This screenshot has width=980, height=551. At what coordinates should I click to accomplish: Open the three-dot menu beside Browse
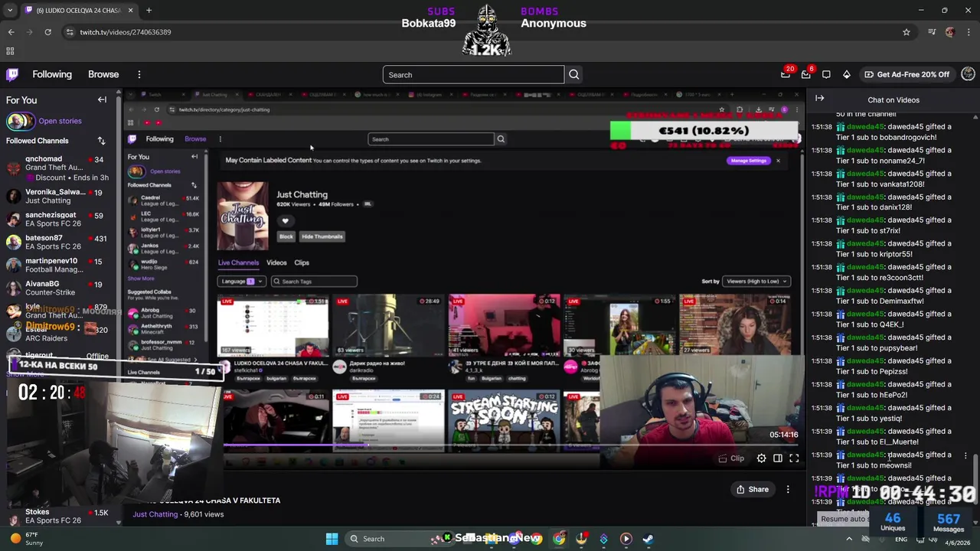(x=139, y=74)
